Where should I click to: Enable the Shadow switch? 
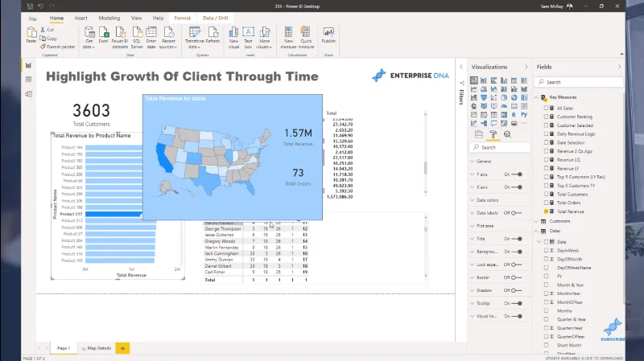point(516,290)
